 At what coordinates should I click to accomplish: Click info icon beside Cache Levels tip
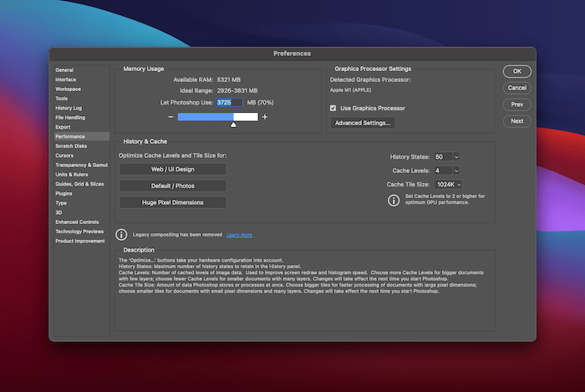[x=394, y=200]
